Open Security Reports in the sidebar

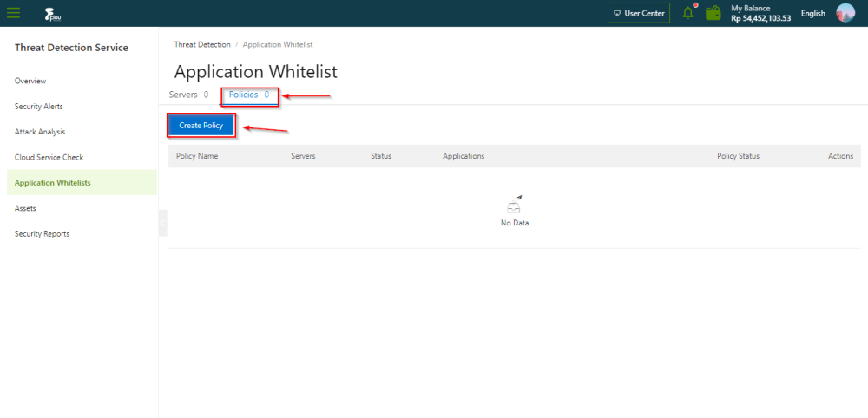coord(42,233)
